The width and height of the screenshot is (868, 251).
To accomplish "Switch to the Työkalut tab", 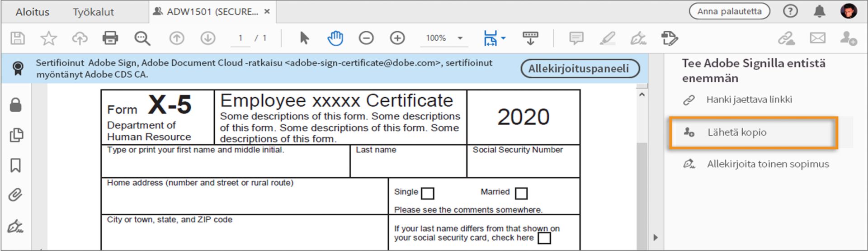I will (x=94, y=12).
